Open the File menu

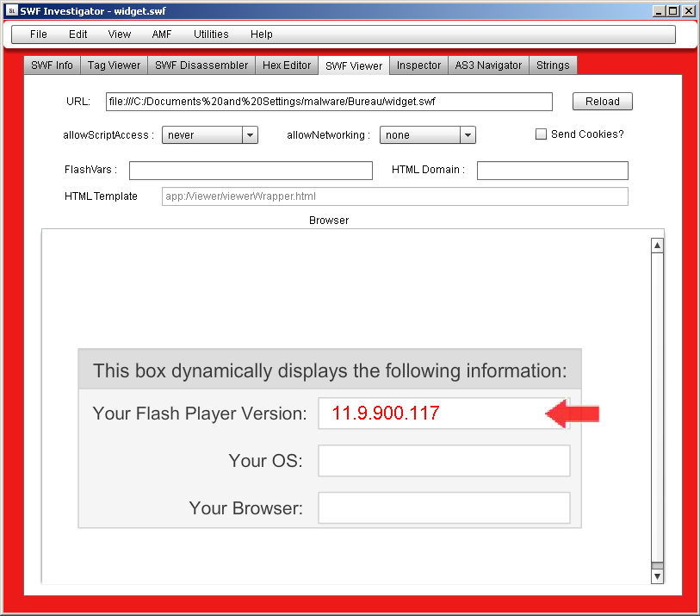pos(39,34)
